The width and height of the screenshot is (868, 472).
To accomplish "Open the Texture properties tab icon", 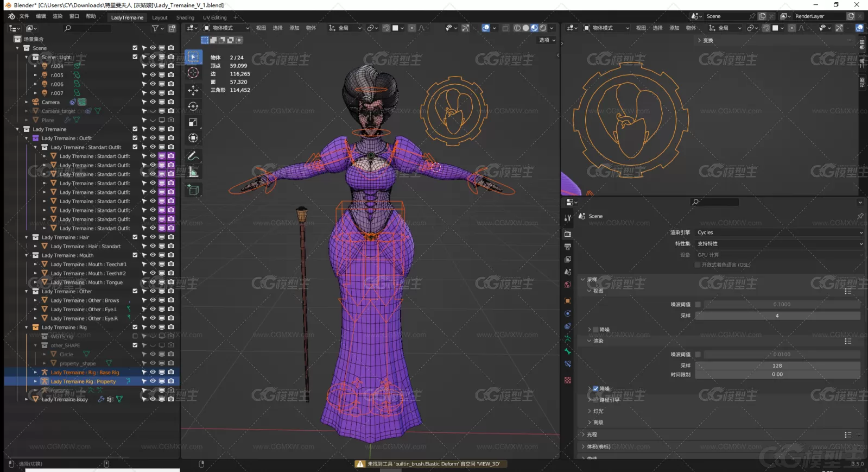I will coord(568,380).
